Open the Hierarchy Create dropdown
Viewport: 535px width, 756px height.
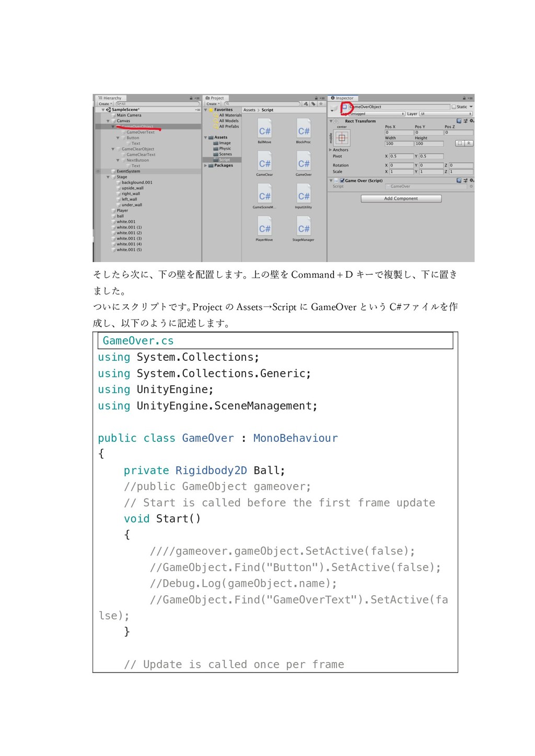tap(105, 104)
